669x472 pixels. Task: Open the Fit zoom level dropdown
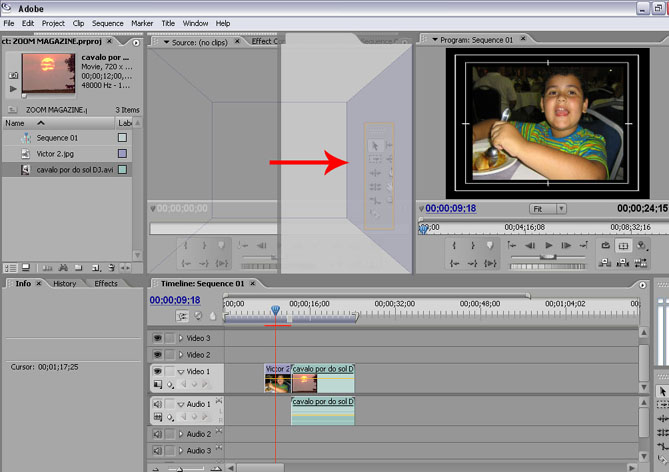click(547, 209)
